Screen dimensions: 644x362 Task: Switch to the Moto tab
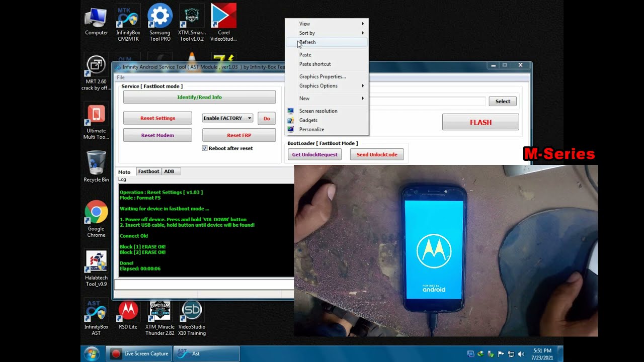124,172
